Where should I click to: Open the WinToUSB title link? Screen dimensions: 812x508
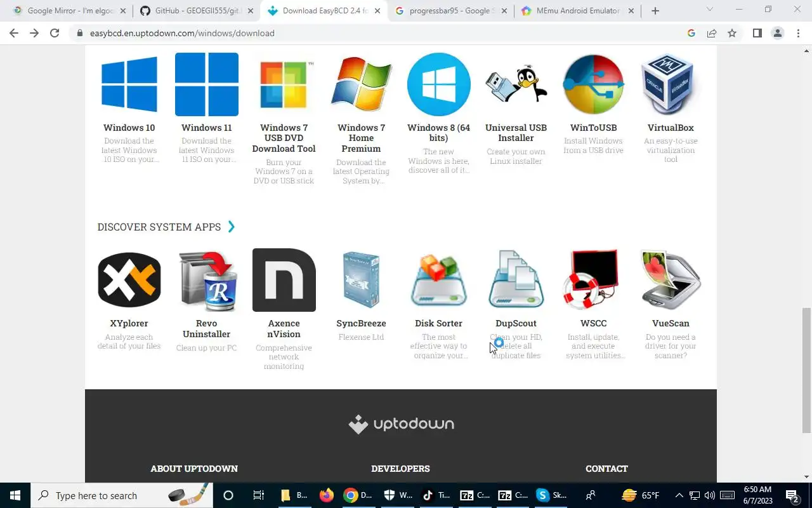[x=594, y=128]
